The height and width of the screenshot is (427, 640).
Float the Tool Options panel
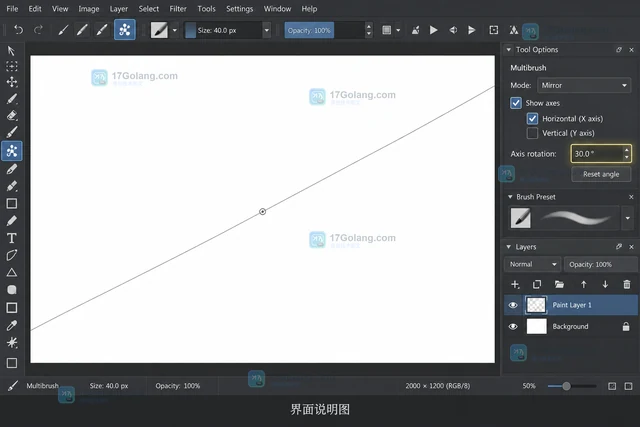[x=619, y=49]
